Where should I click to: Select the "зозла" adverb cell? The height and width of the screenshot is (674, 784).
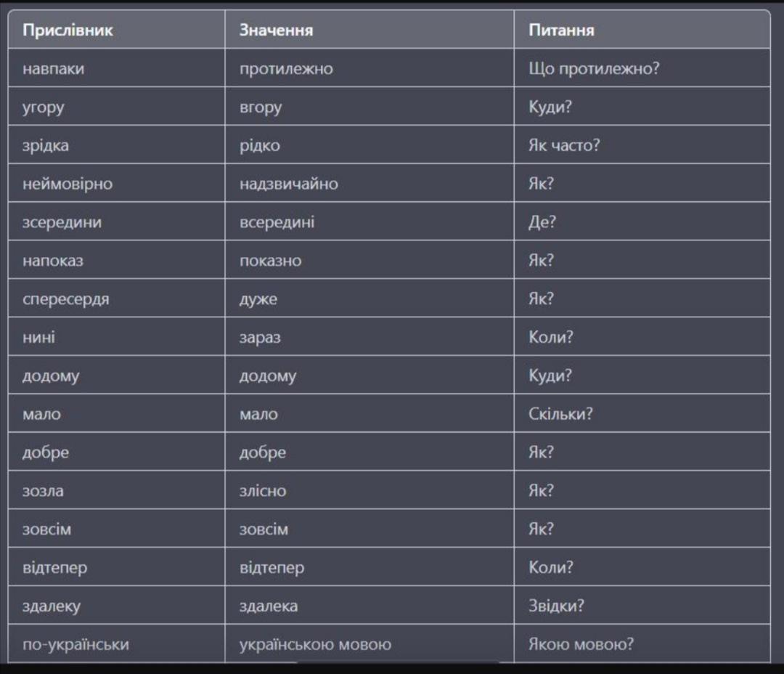43,491
